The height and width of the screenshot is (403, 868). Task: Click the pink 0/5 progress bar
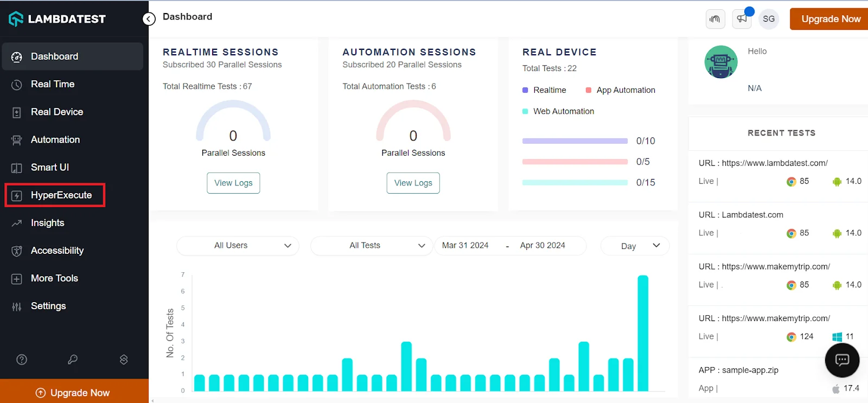pos(575,162)
